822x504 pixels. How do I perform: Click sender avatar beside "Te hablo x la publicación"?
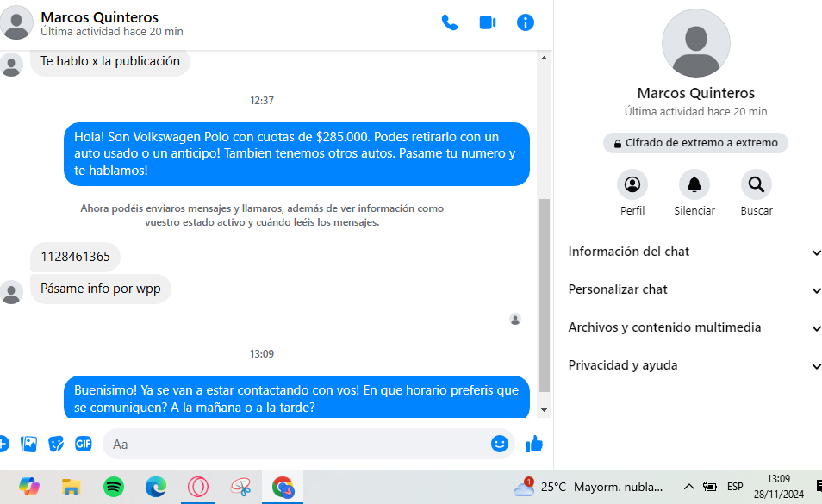[11, 65]
